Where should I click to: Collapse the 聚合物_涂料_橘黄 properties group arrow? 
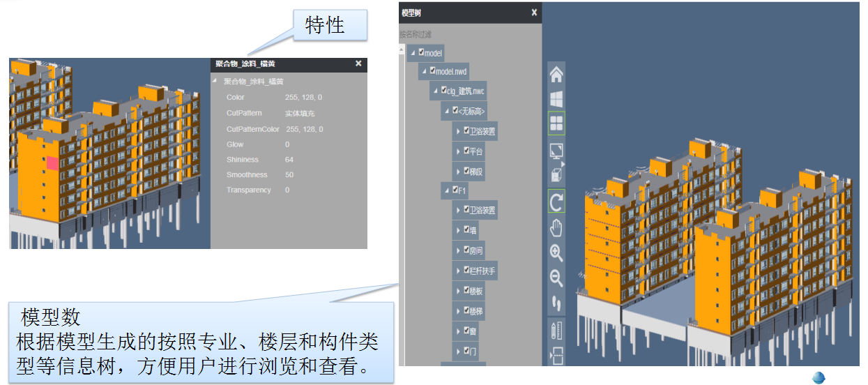click(215, 81)
